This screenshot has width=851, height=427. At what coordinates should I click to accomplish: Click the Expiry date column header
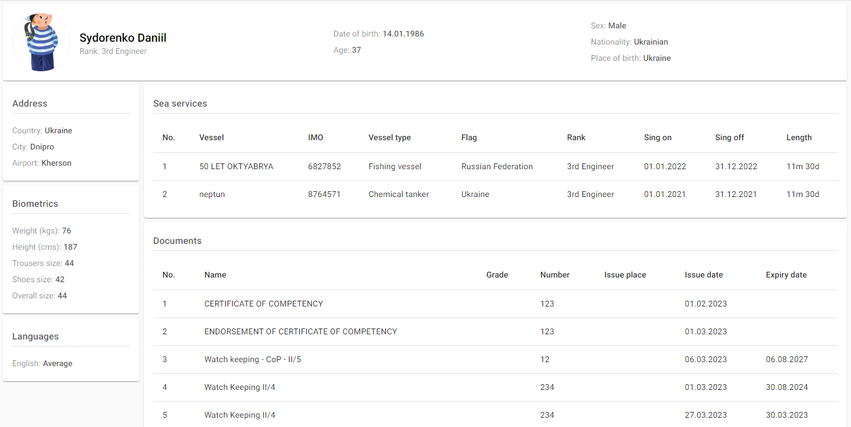[x=786, y=275]
